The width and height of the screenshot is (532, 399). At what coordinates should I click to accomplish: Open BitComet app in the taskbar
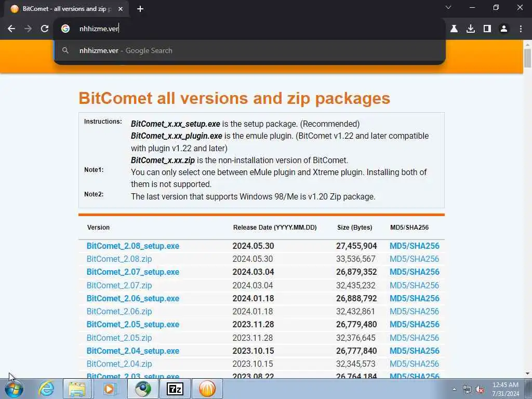click(207, 389)
